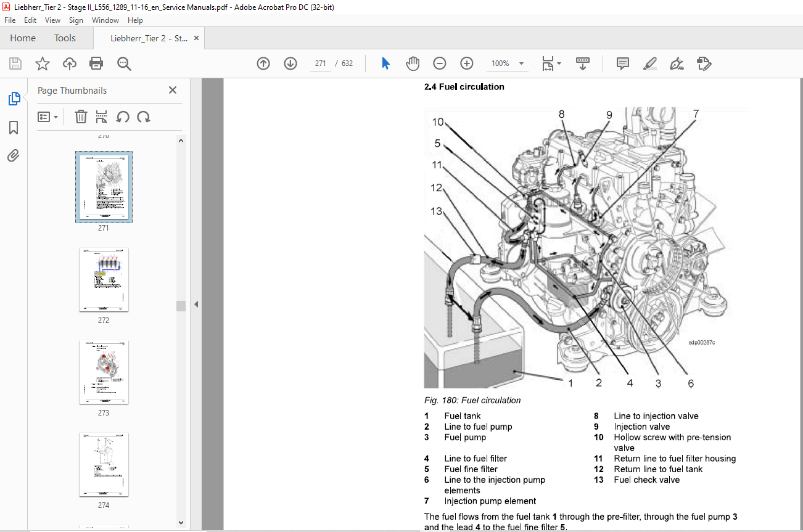Go to the previous page with the up arrow
Image resolution: width=803 pixels, height=532 pixels.
click(x=263, y=63)
